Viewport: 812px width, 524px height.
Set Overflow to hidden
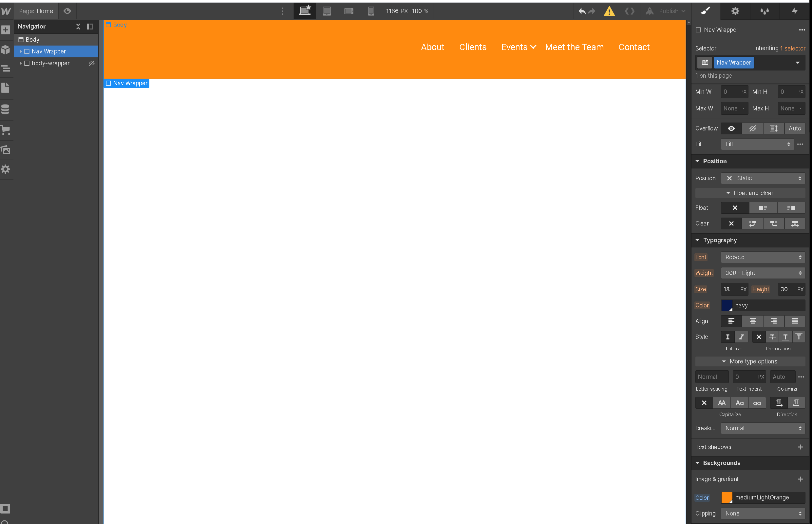(753, 128)
